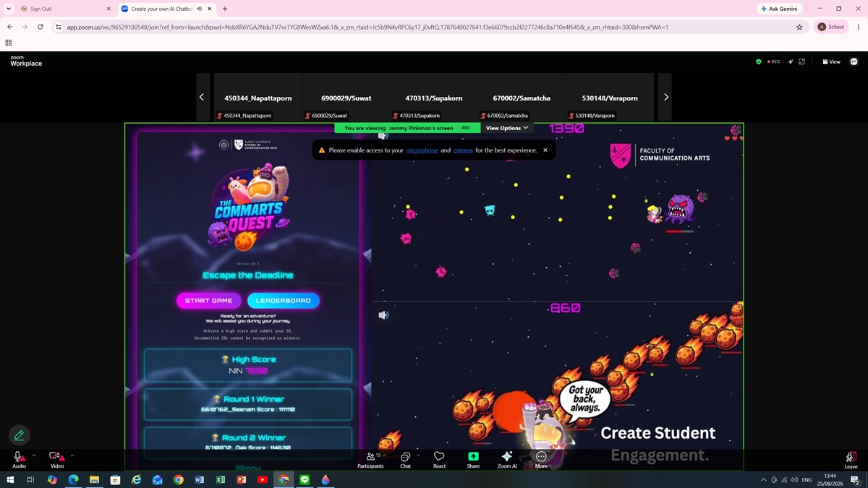Click lower speaker icon in shared game
Viewport: 868px width, 488px height.
click(383, 315)
